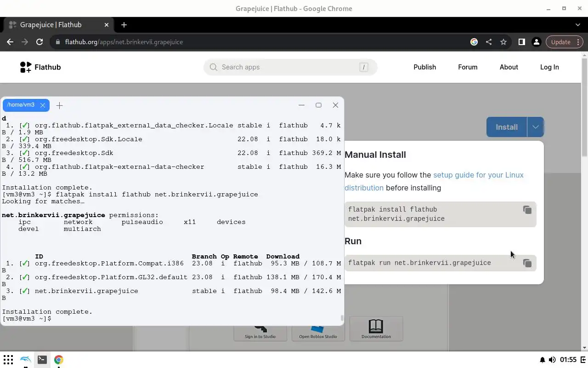Open the Documentation screenshot thumbnail
This screenshot has width=588, height=368.
pos(376,328)
